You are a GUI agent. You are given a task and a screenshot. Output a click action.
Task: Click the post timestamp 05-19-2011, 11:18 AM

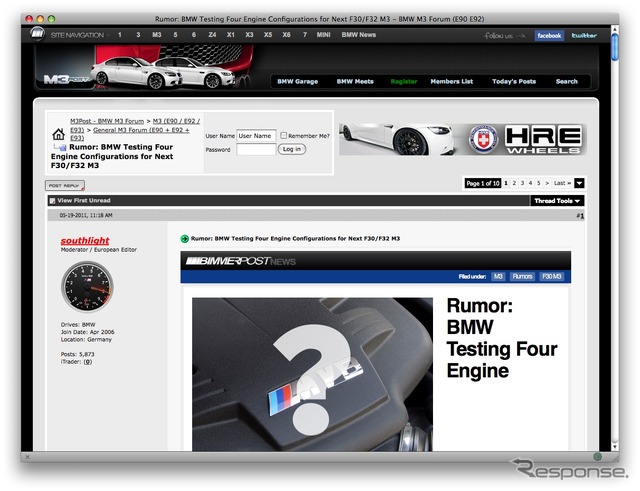86,215
